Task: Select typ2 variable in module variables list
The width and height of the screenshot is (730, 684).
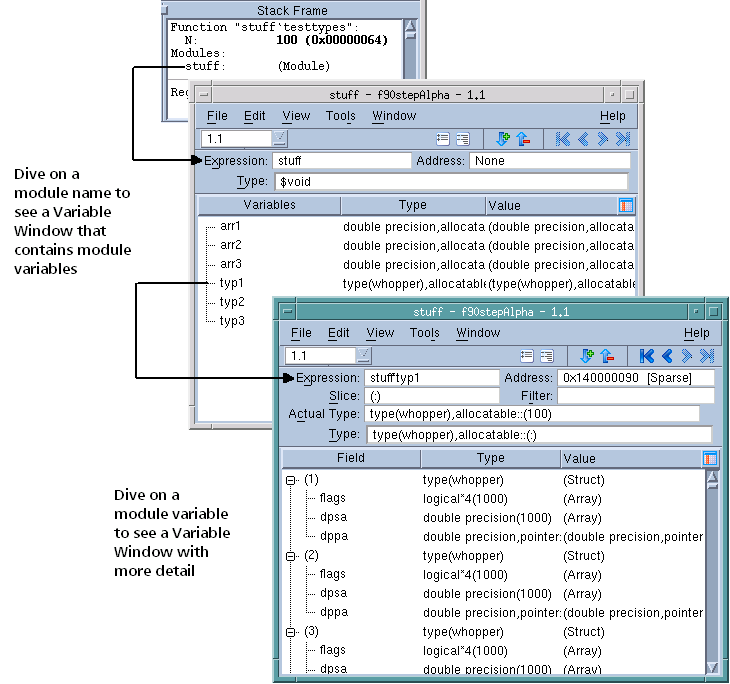Action: click(x=232, y=302)
